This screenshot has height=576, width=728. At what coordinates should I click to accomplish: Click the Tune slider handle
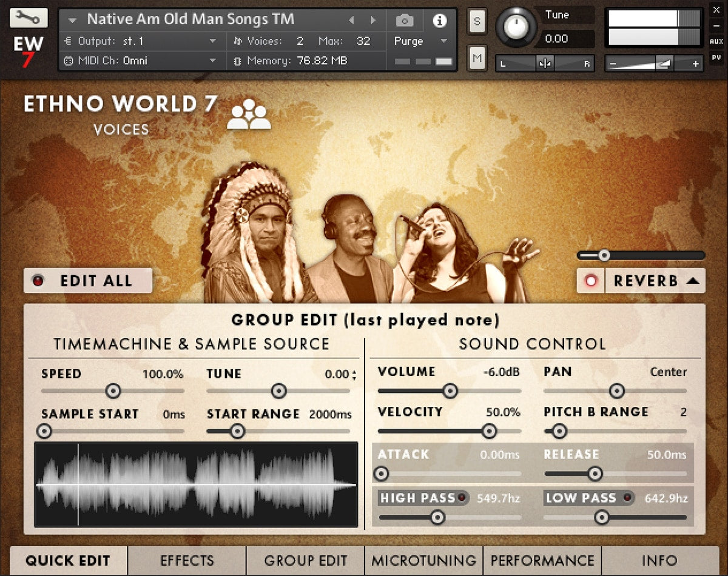pos(278,391)
